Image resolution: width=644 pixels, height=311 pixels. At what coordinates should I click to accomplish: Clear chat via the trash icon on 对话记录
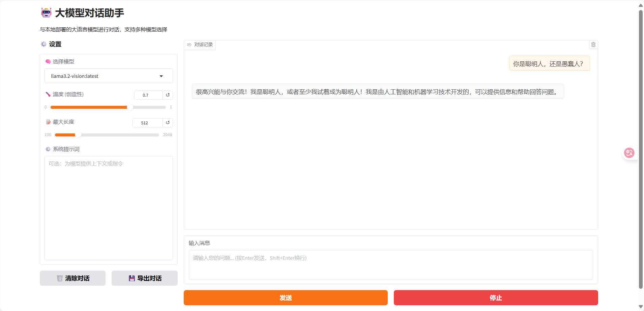[x=593, y=44]
